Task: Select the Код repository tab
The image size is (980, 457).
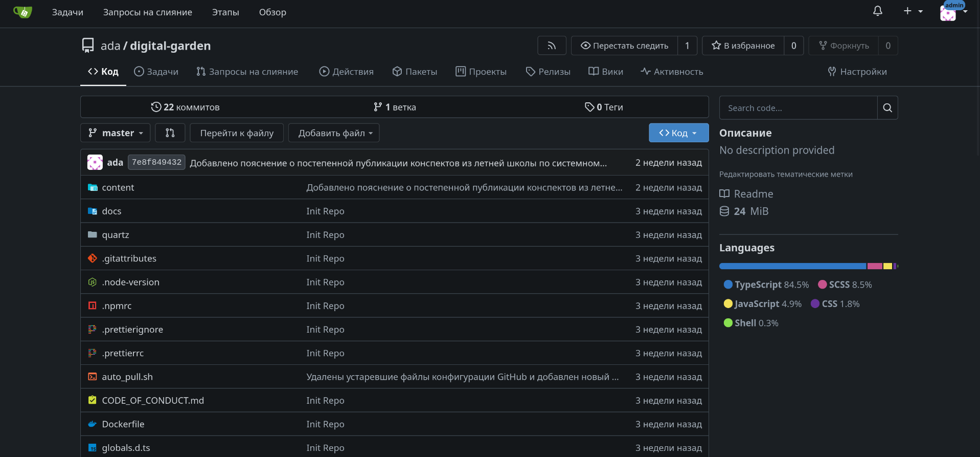Action: [103, 72]
